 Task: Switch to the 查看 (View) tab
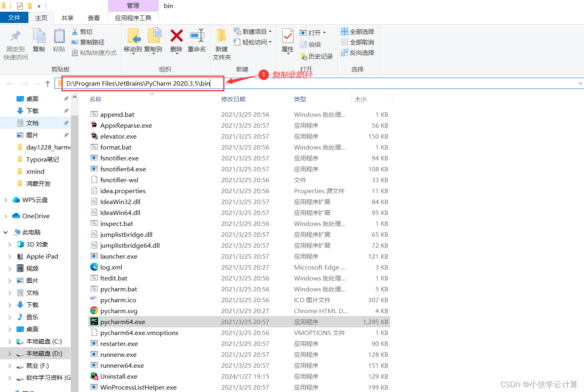(x=94, y=18)
